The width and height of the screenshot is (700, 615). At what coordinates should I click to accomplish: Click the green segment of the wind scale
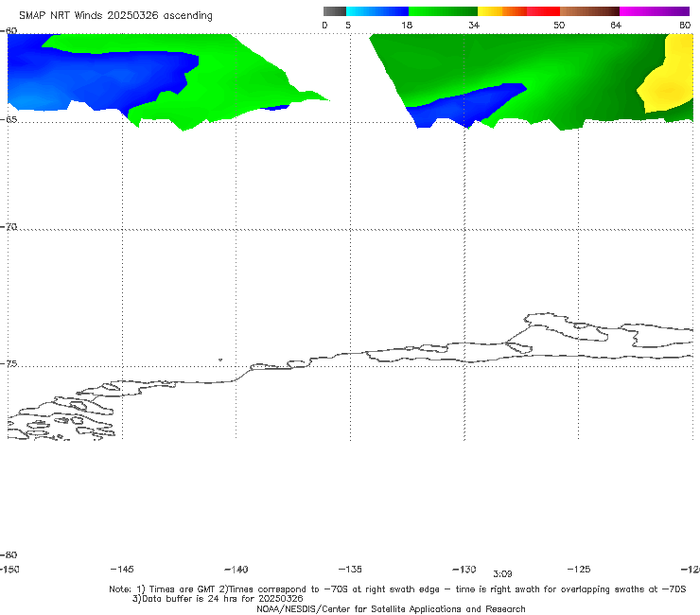(x=443, y=11)
